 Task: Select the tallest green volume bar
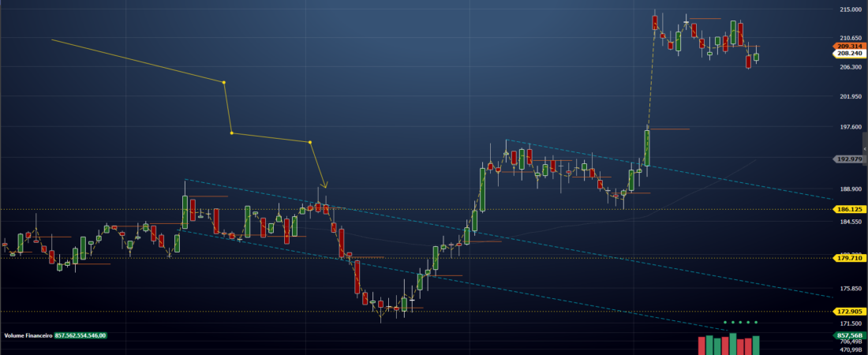coord(733,344)
